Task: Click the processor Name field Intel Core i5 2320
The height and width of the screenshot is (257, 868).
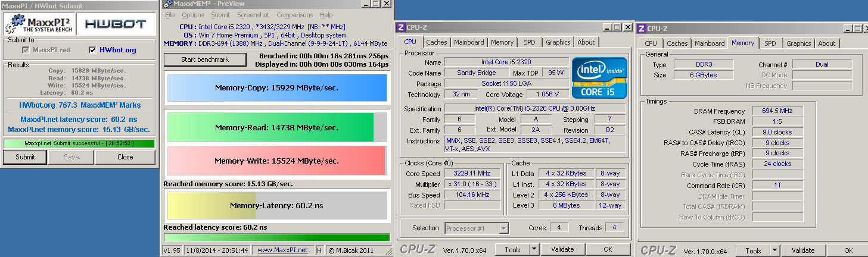Action: (506, 62)
